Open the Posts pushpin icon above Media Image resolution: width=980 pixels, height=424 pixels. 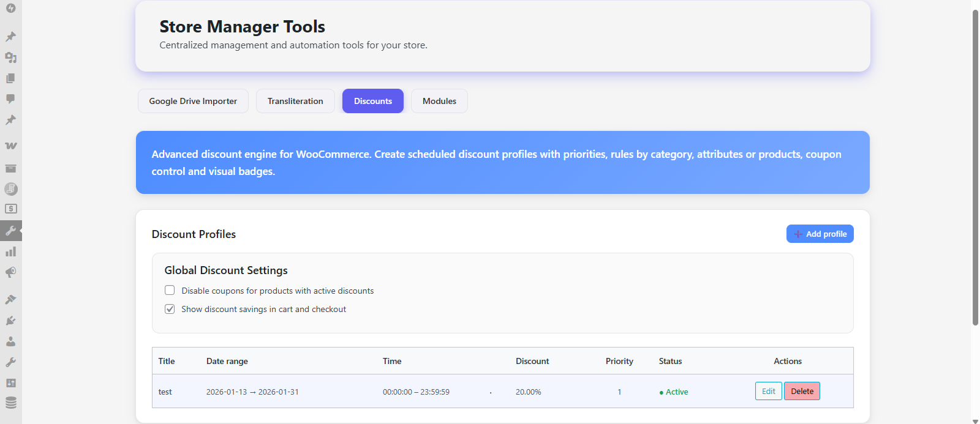tap(10, 37)
